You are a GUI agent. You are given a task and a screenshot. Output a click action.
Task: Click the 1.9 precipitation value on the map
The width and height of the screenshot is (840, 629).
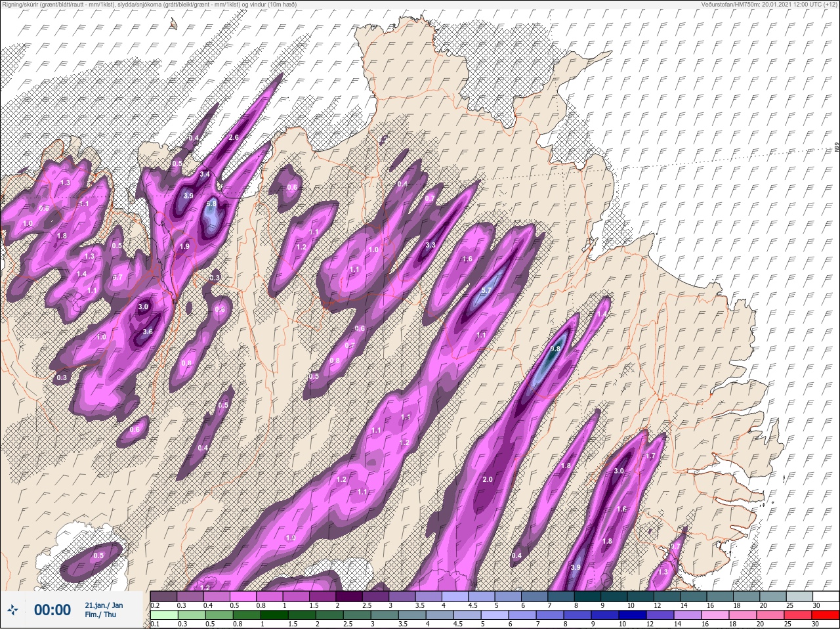tap(184, 246)
